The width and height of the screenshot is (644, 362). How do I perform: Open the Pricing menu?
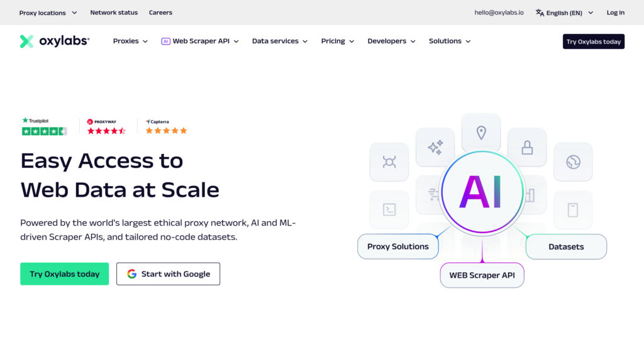pos(338,41)
